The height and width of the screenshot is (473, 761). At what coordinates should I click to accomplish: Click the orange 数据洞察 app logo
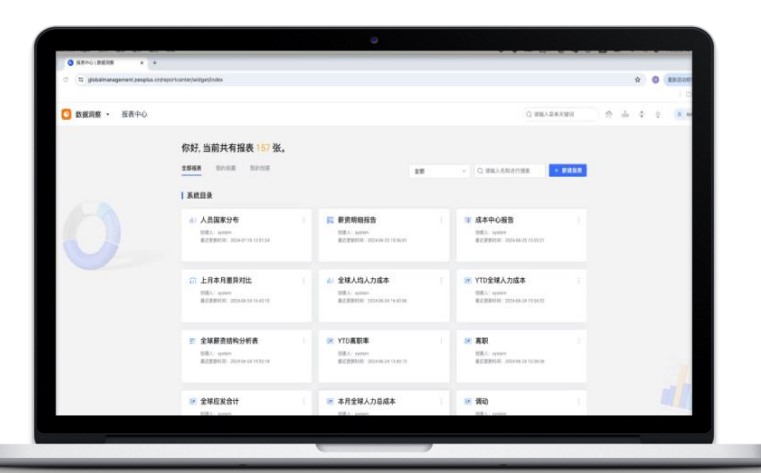[66, 114]
